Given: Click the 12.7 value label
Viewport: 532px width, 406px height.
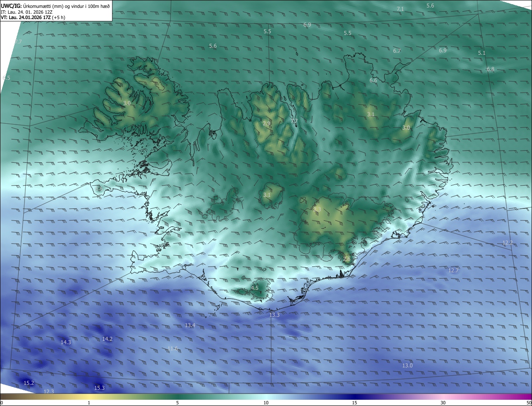Looking at the screenshot, I should tap(453, 271).
